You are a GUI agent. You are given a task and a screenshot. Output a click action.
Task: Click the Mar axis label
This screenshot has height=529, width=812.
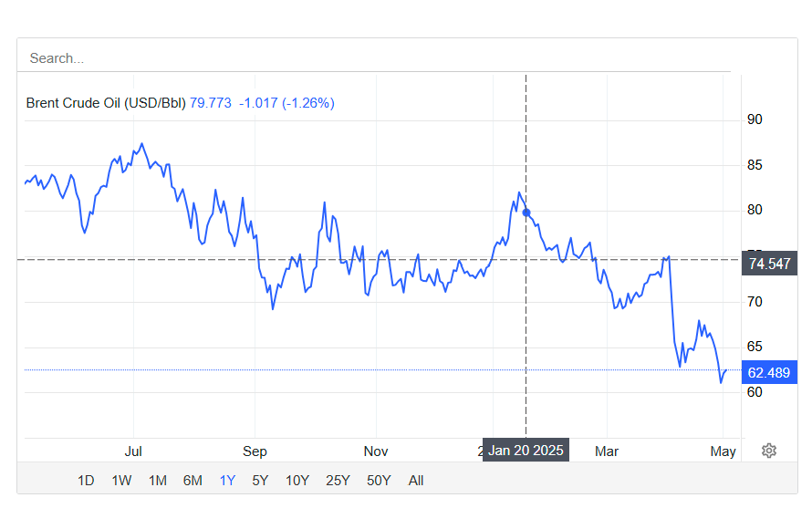point(607,451)
